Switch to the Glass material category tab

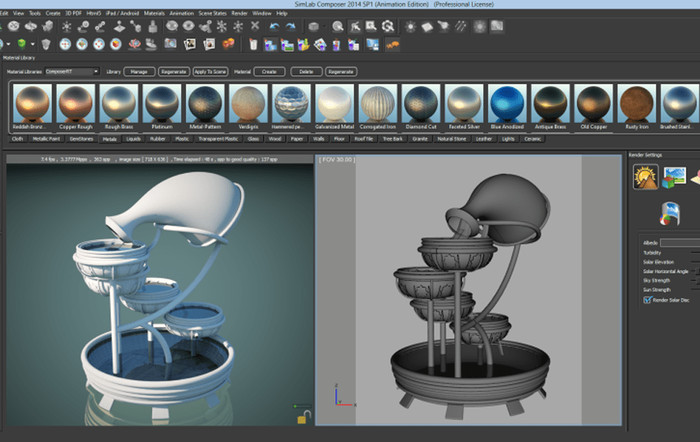[254, 139]
